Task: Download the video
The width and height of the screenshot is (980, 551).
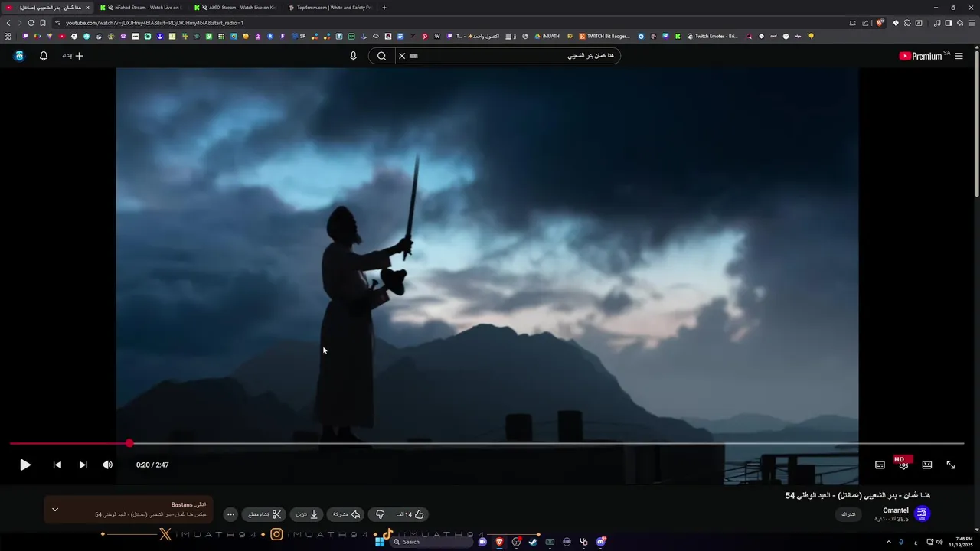Action: [307, 514]
